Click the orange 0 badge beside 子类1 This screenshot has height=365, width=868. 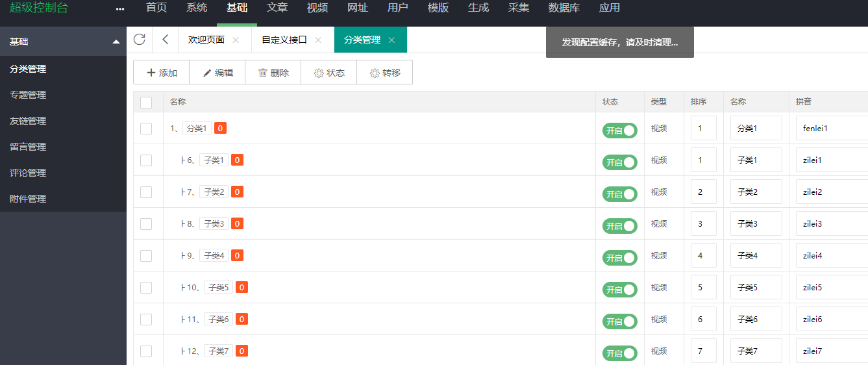point(237,160)
